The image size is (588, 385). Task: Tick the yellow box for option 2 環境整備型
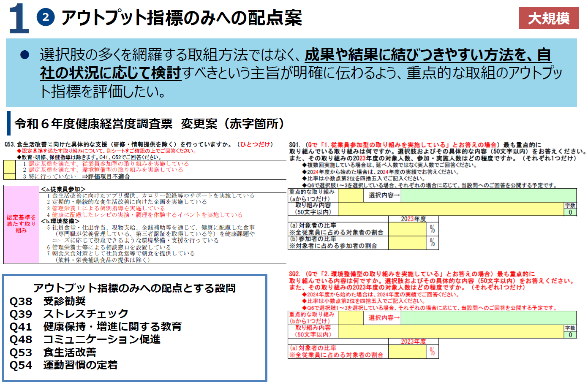[9, 170]
